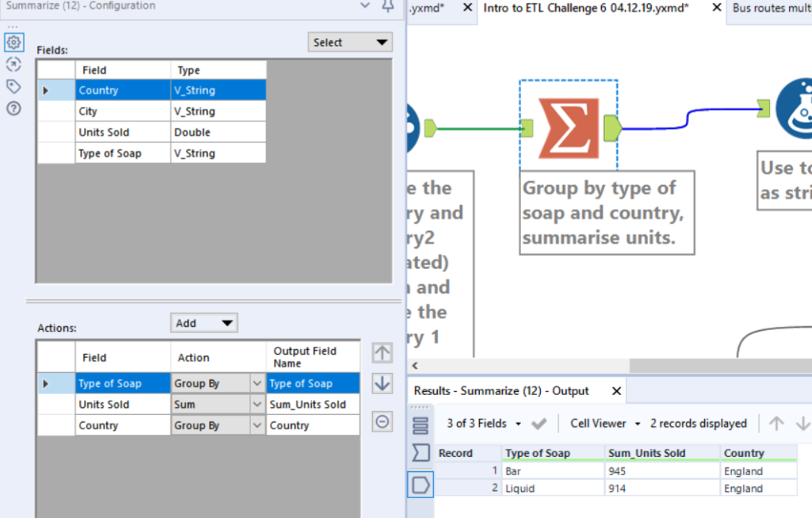Screen dimensions: 812x518
Task: Edit Output Field Name Sum_Units Sold
Action: [x=312, y=405]
